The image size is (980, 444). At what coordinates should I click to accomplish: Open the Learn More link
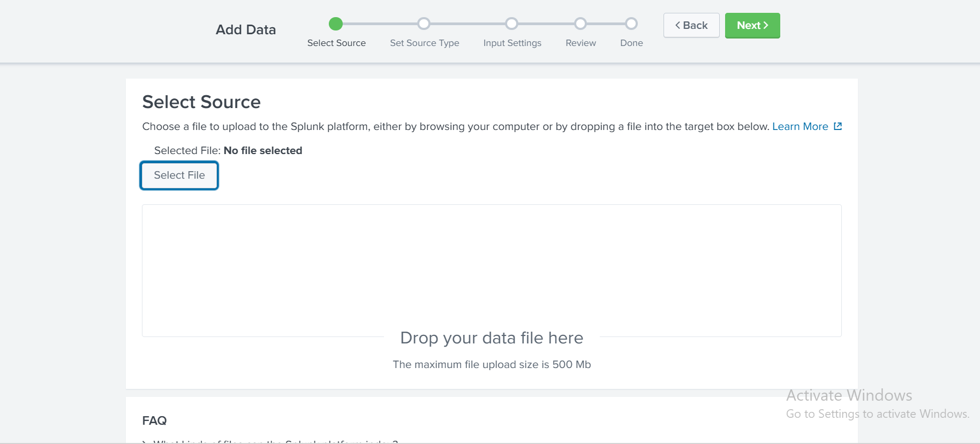tap(800, 126)
